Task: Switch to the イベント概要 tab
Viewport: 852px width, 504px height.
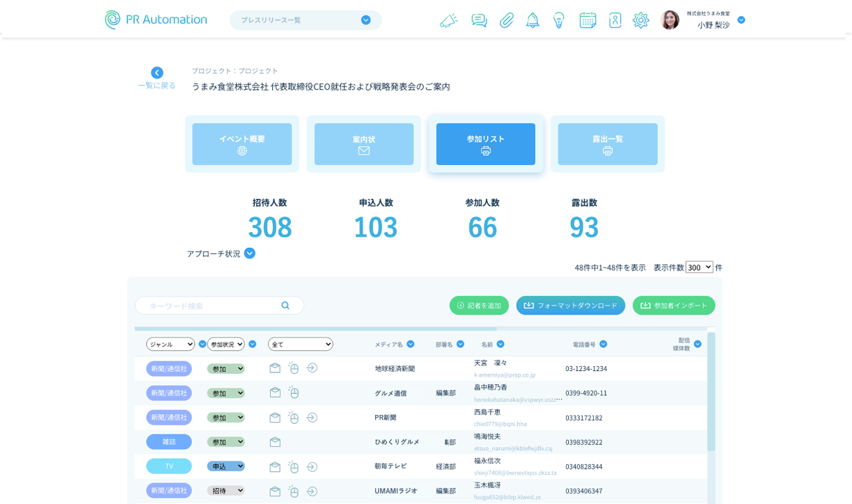Action: pyautogui.click(x=242, y=144)
